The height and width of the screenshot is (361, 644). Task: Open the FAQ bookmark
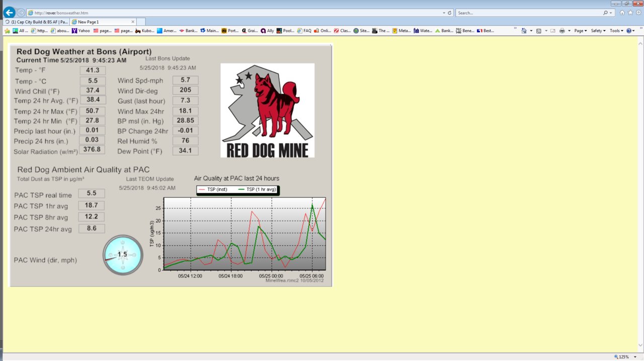coord(304,31)
